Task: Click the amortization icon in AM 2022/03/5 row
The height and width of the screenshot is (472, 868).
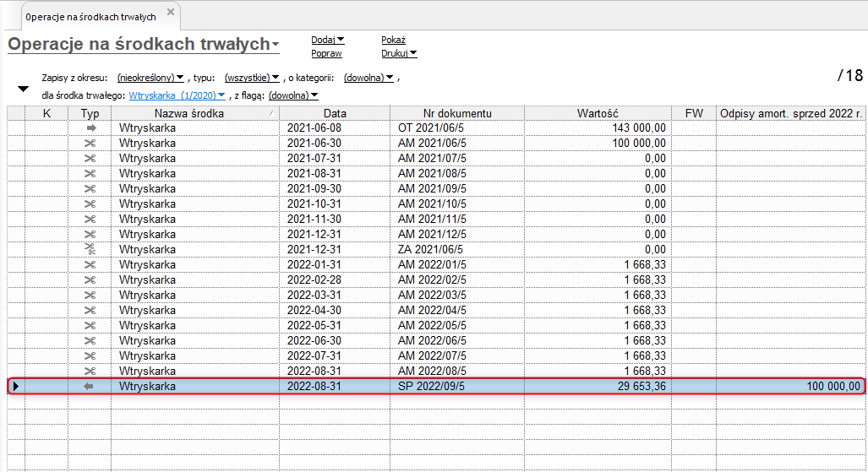Action: 90,296
